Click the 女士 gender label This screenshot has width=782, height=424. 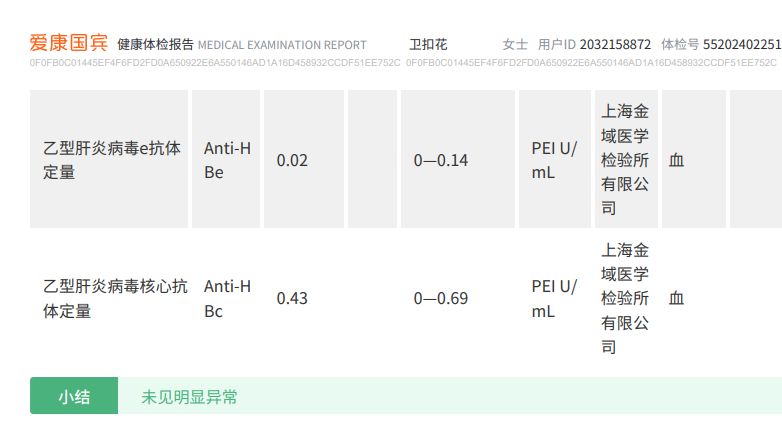[x=515, y=45]
